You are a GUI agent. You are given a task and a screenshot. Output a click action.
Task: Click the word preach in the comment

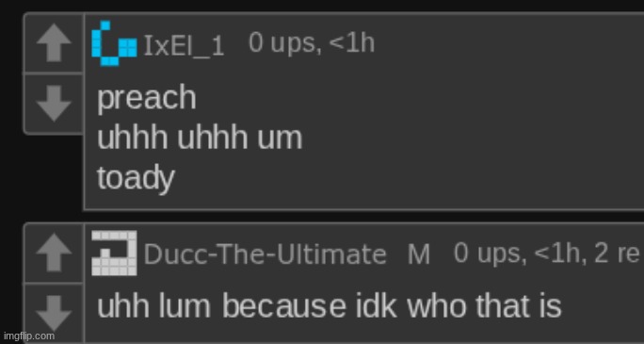pos(147,99)
